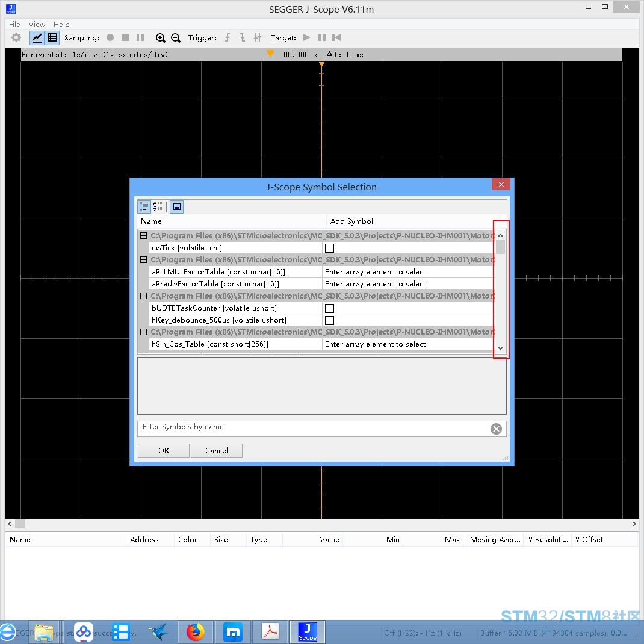Choose categorized view in Symbol Selection dialog
This screenshot has width=644, height=644.
[x=144, y=206]
